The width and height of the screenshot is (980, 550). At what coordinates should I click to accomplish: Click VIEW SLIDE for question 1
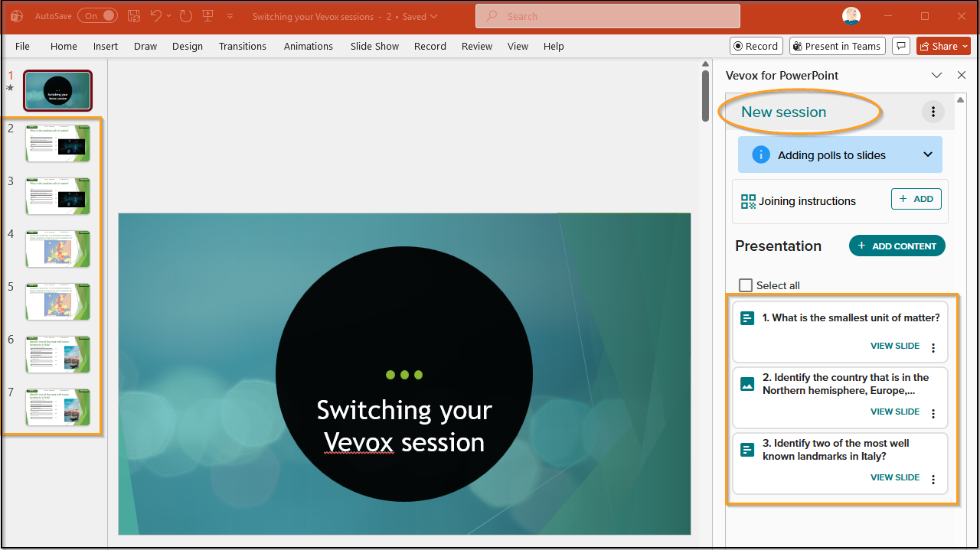[x=895, y=346]
